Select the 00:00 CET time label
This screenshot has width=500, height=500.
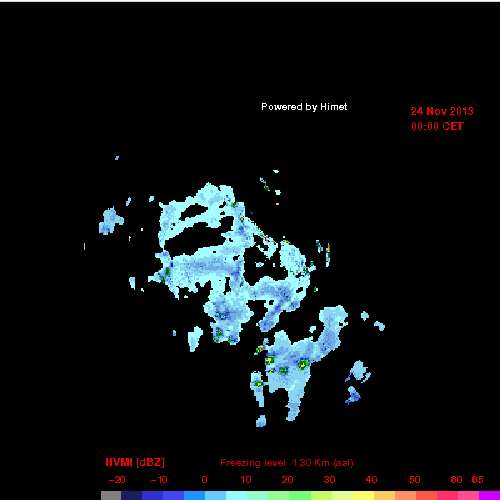pyautogui.click(x=437, y=126)
